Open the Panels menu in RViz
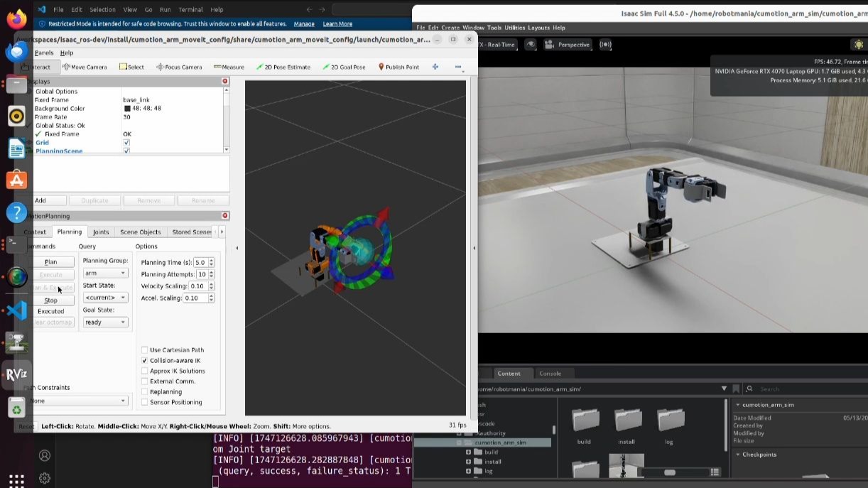Image resolution: width=868 pixels, height=488 pixels. [x=44, y=53]
